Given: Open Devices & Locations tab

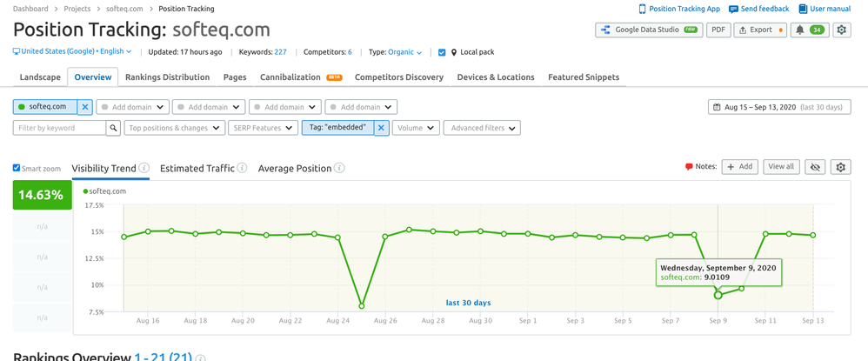Looking at the screenshot, I should pos(496,77).
